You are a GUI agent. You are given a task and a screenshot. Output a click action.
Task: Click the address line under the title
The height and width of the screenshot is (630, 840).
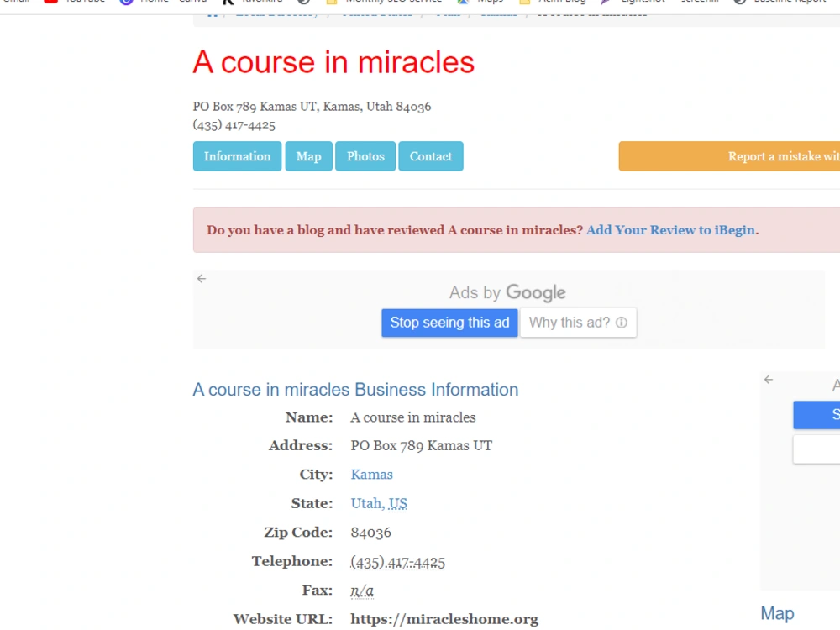[312, 107]
